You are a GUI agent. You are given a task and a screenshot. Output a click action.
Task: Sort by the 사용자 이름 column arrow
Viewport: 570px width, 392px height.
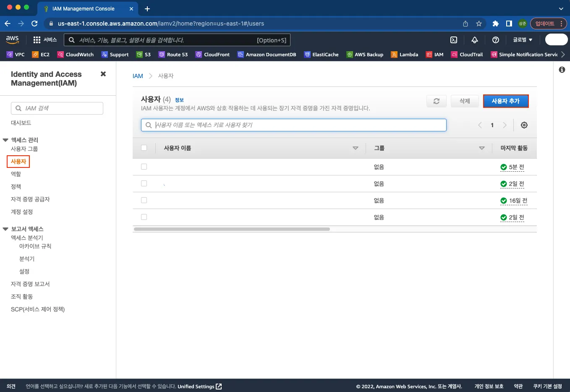click(356, 148)
